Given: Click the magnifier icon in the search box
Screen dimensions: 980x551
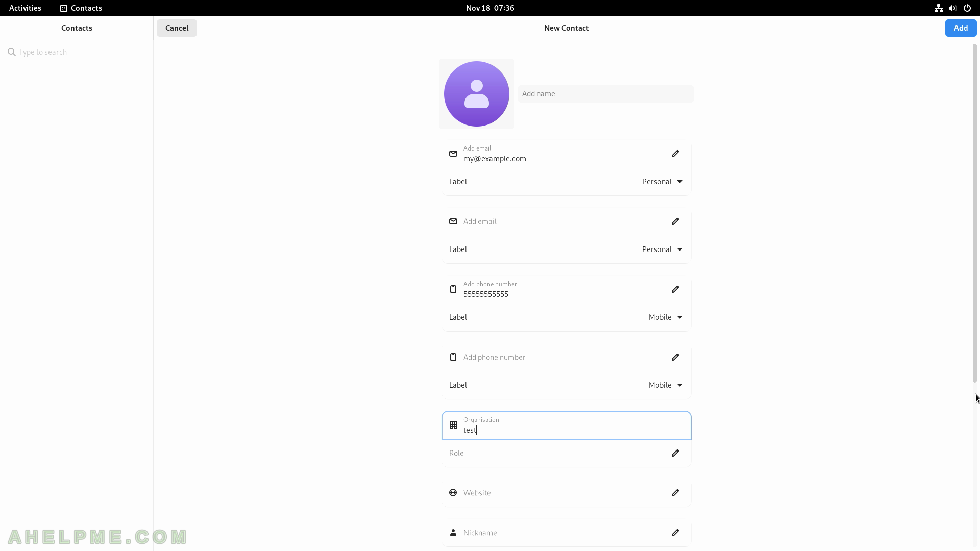Looking at the screenshot, I should pyautogui.click(x=12, y=52).
